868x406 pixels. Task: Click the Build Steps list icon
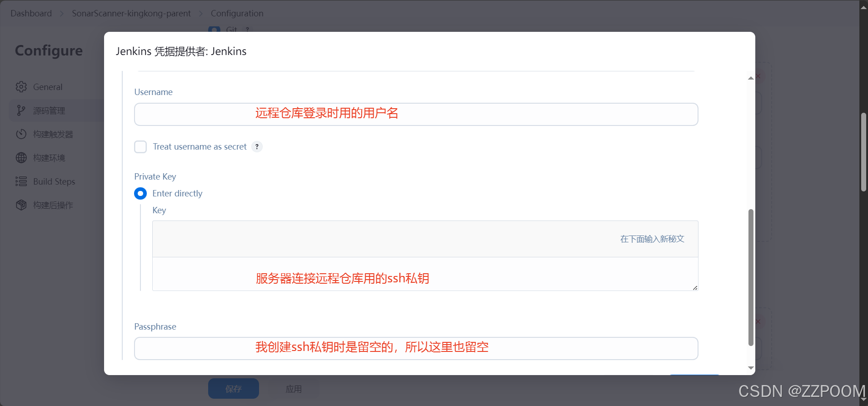21,181
